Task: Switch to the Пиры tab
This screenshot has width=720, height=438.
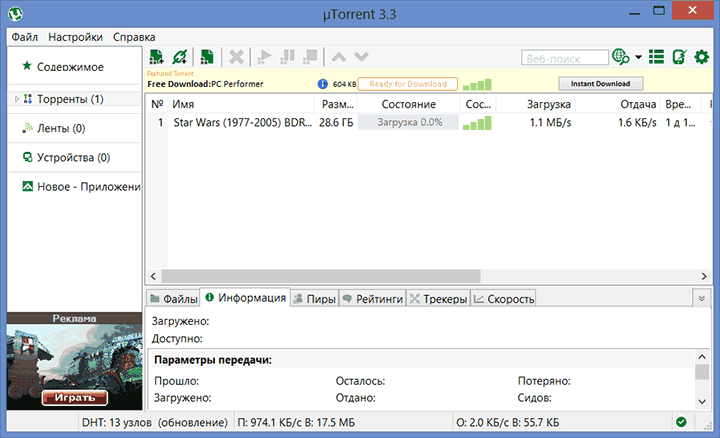Action: tap(315, 299)
